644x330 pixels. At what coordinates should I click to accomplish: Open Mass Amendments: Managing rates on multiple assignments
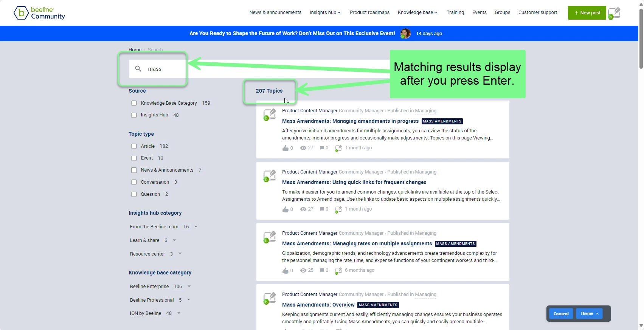click(357, 244)
